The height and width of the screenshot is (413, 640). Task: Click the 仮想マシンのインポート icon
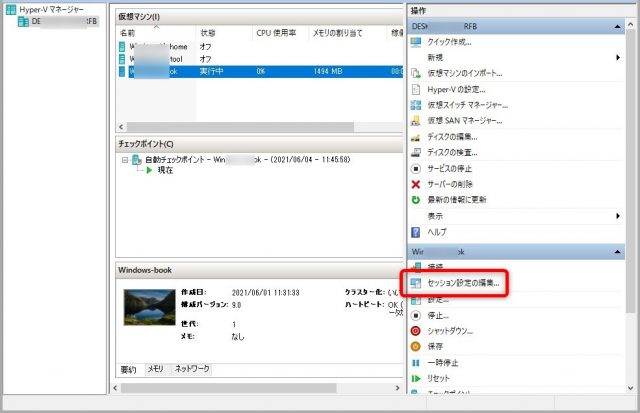coord(416,73)
